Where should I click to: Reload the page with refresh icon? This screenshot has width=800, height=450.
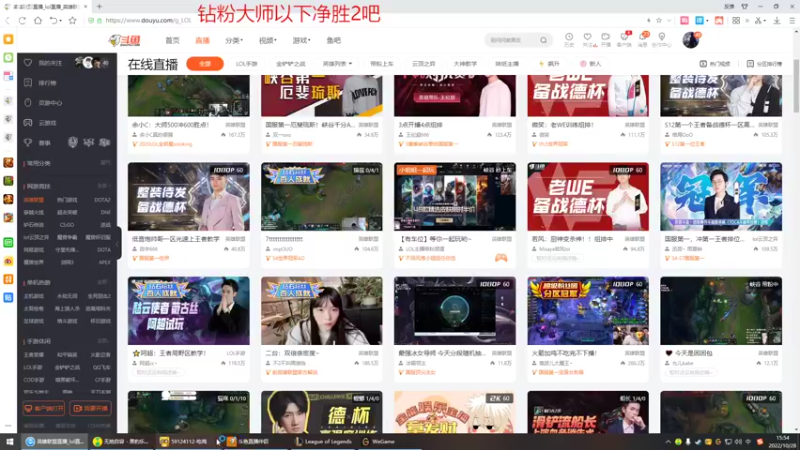(x=22, y=20)
